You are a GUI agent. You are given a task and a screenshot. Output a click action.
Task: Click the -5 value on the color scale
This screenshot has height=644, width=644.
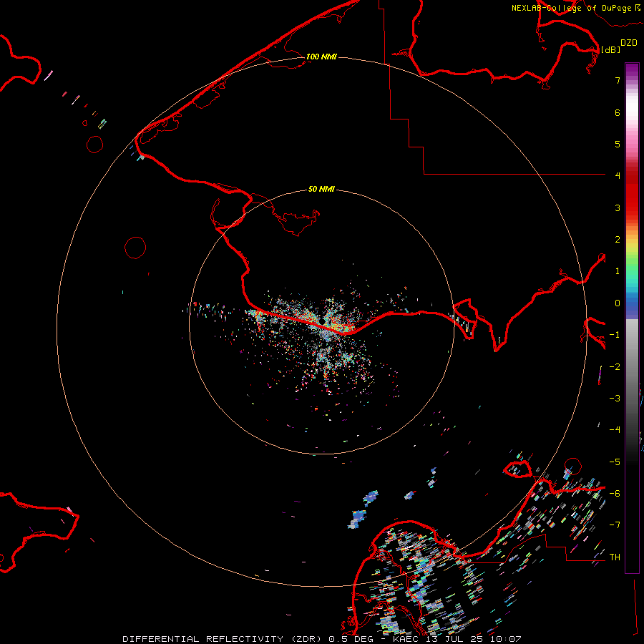(615, 462)
